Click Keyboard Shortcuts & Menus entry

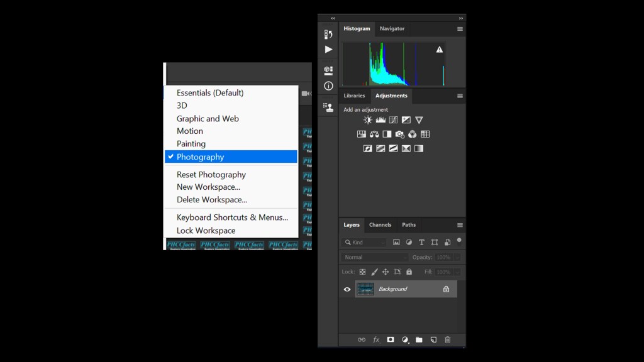pos(232,217)
